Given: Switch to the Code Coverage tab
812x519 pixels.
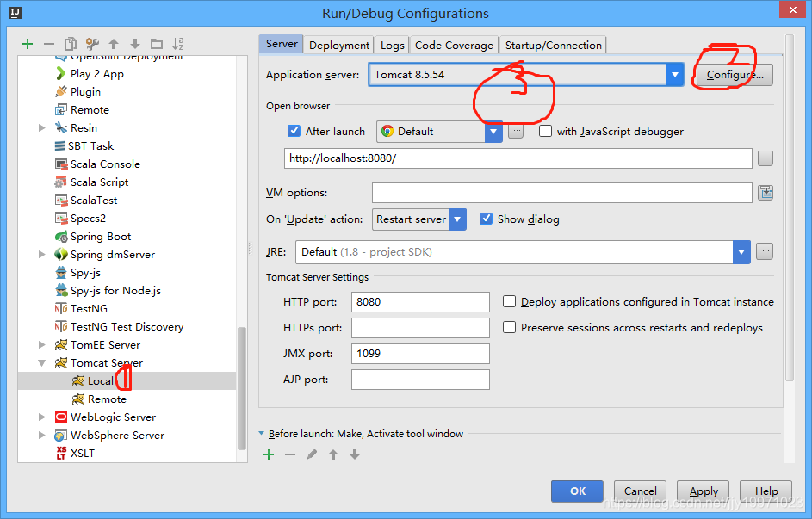Looking at the screenshot, I should point(454,45).
